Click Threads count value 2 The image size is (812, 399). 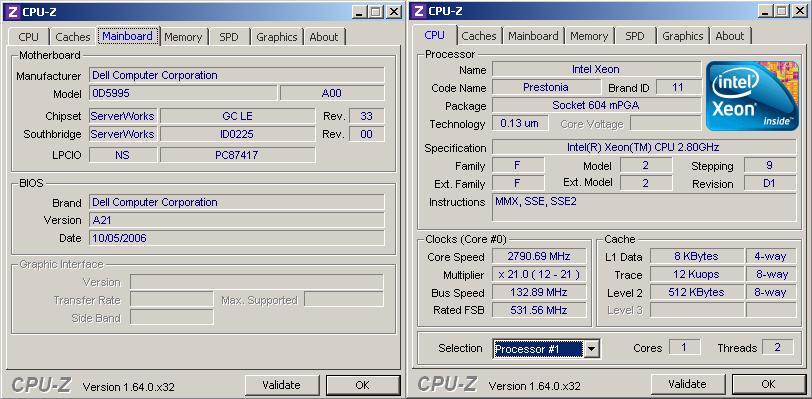pos(778,347)
